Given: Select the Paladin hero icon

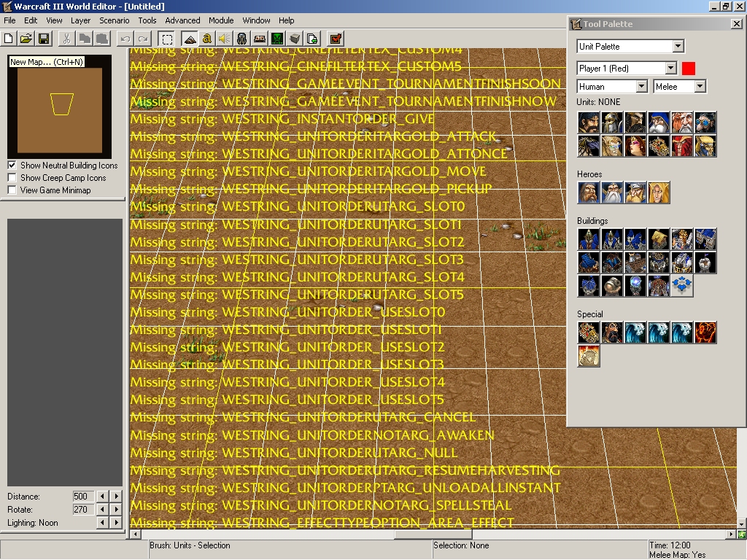Looking at the screenshot, I should pyautogui.click(x=589, y=192).
